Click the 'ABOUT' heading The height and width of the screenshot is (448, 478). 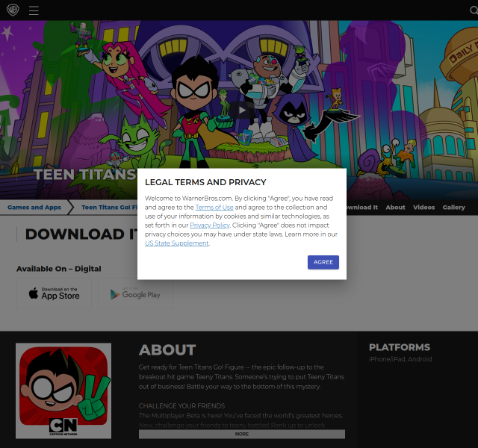[167, 350]
